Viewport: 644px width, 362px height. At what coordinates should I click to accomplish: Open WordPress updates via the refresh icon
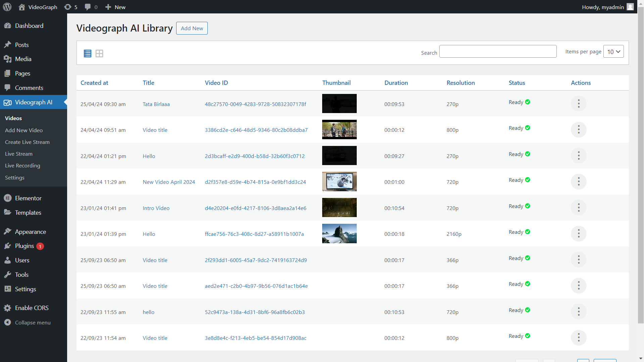[68, 7]
